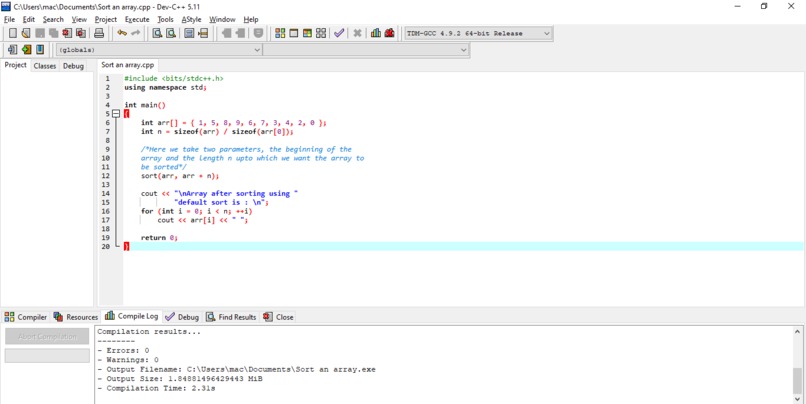Click the Undo toolbar icon
Screen dimensions: 806x404
[122, 33]
